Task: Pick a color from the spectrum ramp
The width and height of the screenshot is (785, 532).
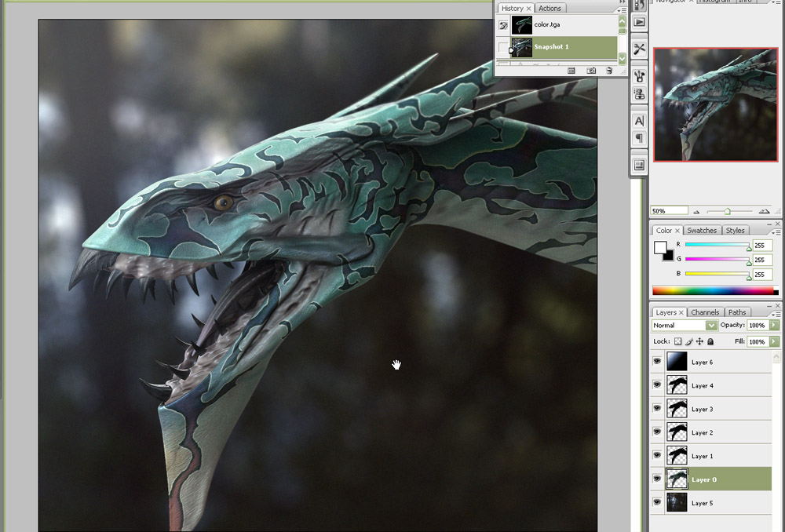Action: pyautogui.click(x=714, y=291)
